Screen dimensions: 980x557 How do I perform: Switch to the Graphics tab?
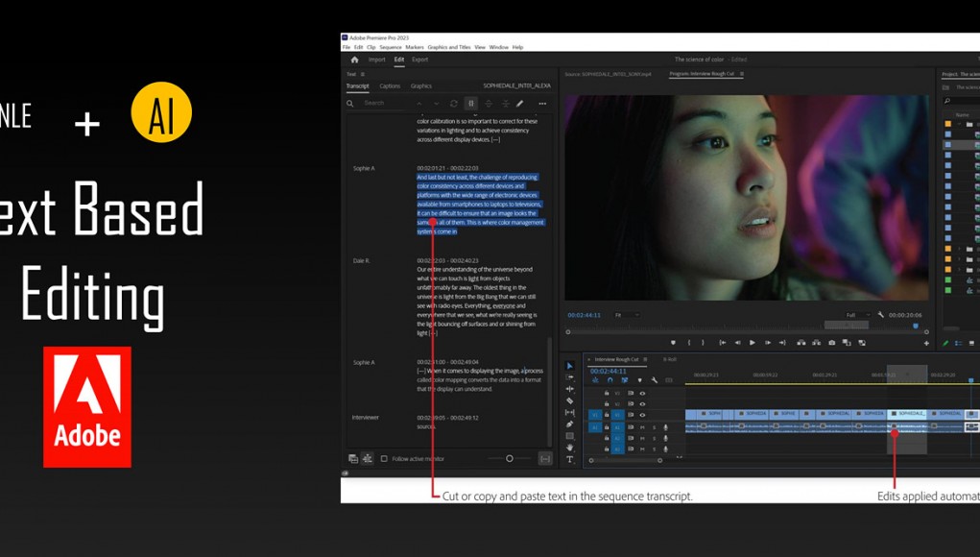tap(421, 86)
